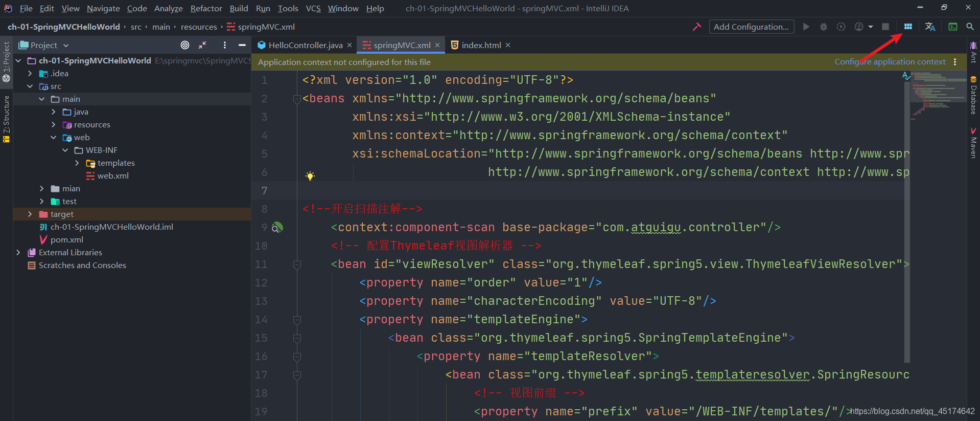The image size is (980, 421).
Task: Open the Analyze menu
Action: click(168, 8)
